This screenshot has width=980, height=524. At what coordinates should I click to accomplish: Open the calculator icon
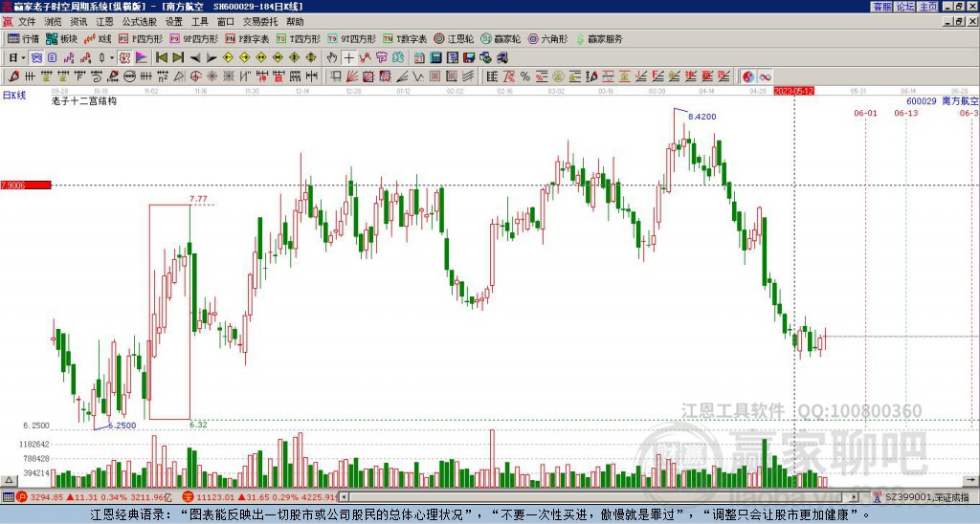[x=435, y=58]
